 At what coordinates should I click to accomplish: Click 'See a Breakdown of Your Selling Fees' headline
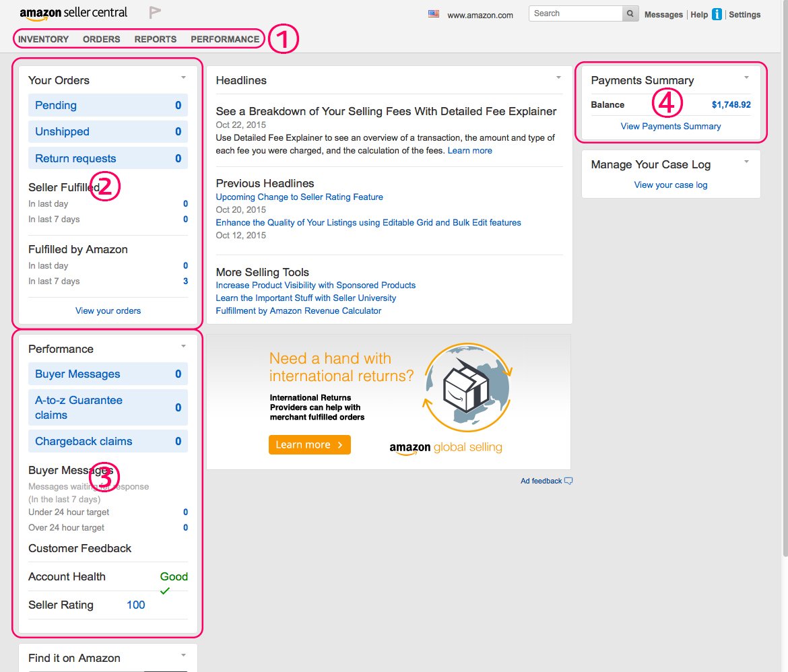386,111
